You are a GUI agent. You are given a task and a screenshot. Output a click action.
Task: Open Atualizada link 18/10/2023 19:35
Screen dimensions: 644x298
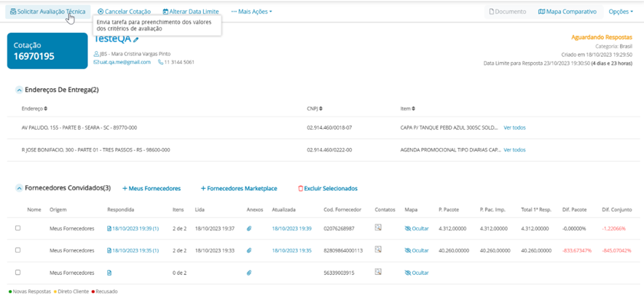(291, 251)
